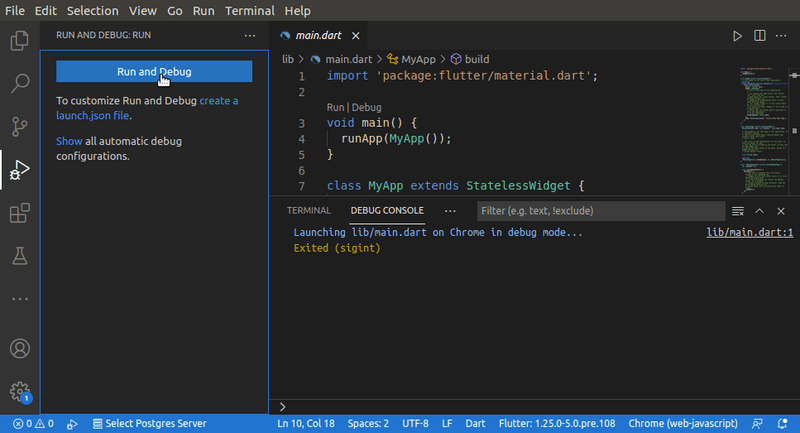Click the split editor icon
This screenshot has height=433, width=800.
point(759,36)
